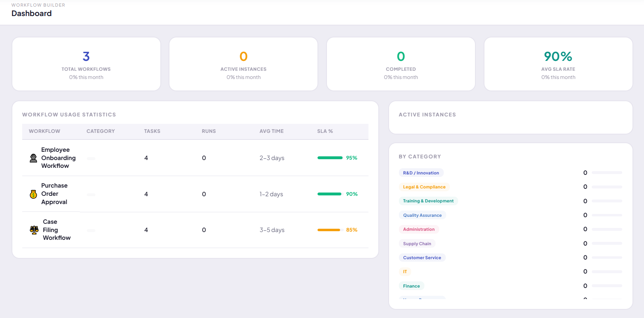Click the IT category tag
Viewport: 644px width, 318px height.
pyautogui.click(x=405, y=272)
